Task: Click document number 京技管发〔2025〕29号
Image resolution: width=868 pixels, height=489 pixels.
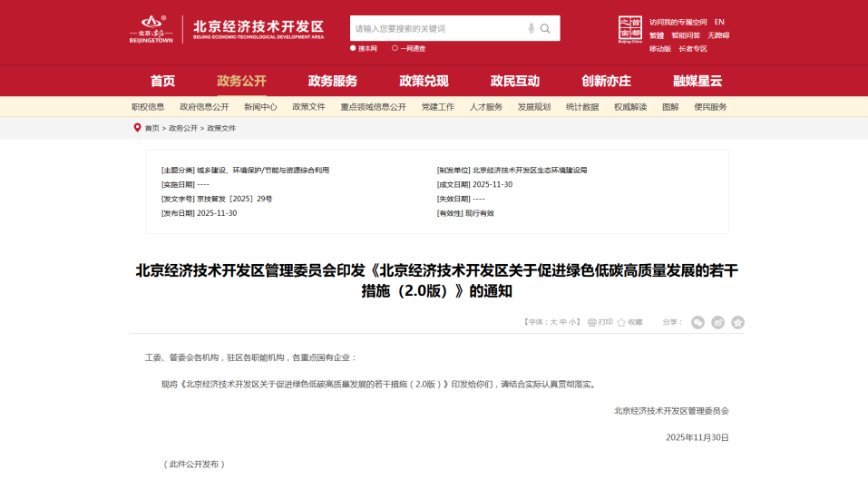Action: coord(235,199)
